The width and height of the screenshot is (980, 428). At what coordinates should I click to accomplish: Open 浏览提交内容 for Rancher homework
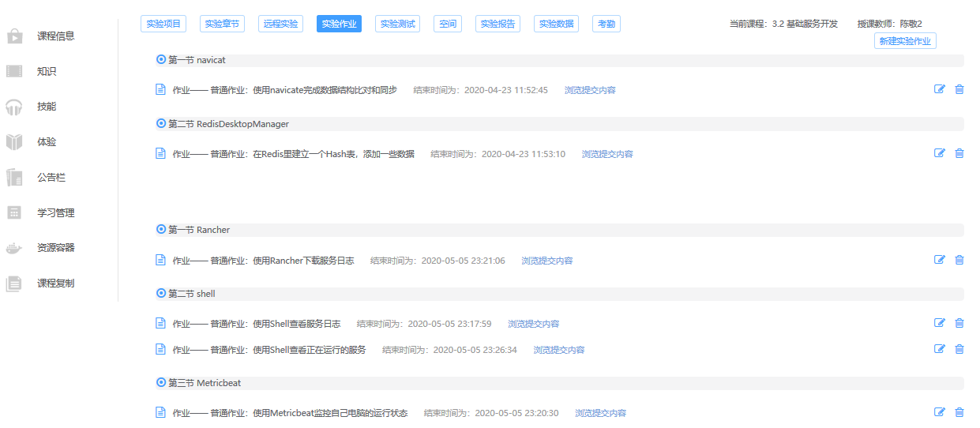coord(547,261)
